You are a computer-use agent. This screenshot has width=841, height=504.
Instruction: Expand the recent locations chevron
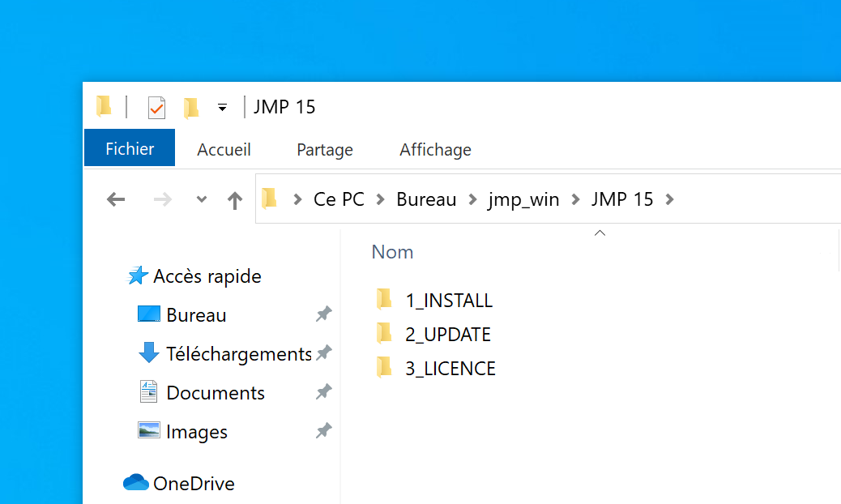point(202,200)
